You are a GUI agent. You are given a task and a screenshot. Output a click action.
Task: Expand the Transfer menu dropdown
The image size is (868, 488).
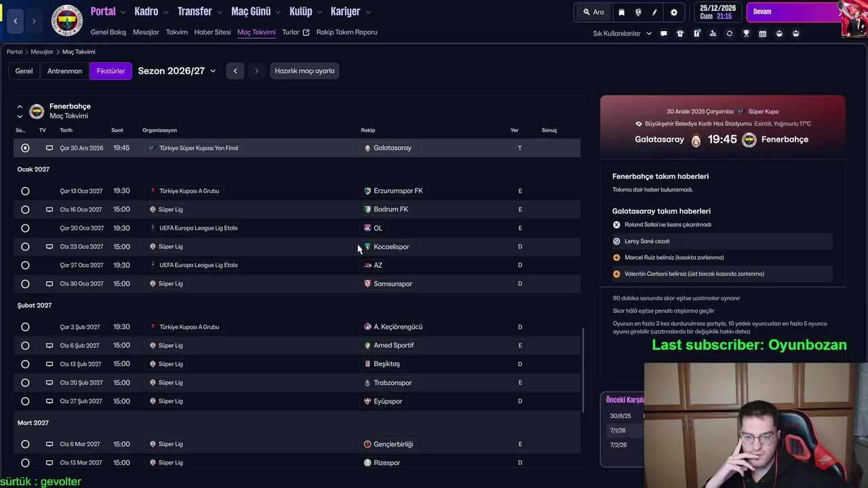pyautogui.click(x=219, y=12)
